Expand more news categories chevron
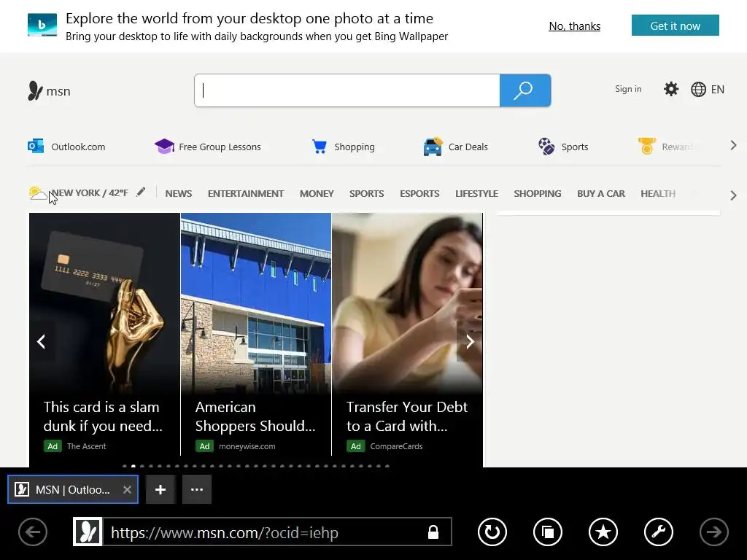The image size is (747, 560). 733,195
